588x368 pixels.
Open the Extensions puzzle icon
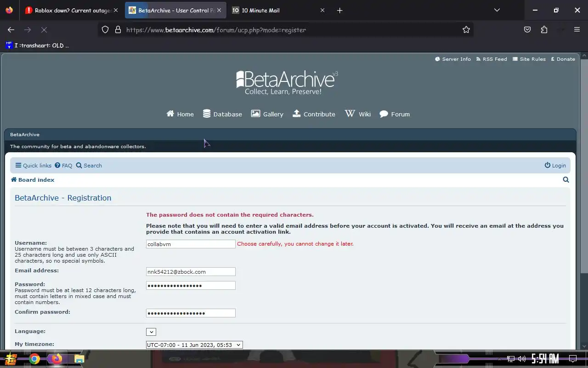(x=544, y=29)
